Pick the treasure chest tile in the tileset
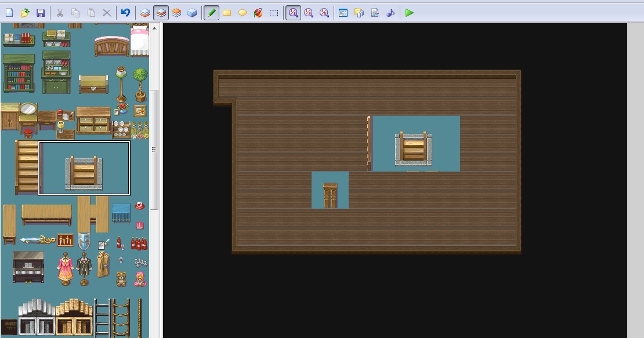Screen dimensions: 644x338 pos(93,84)
